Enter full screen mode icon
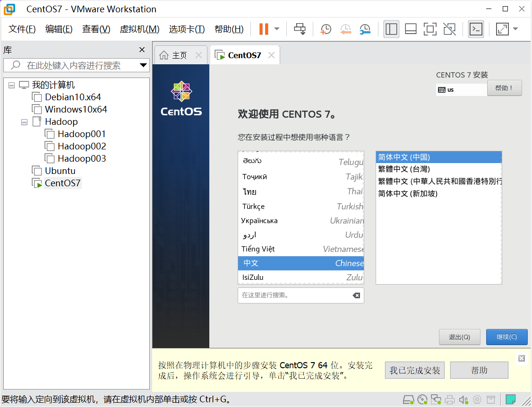The height and width of the screenshot is (407, 532). [430, 29]
